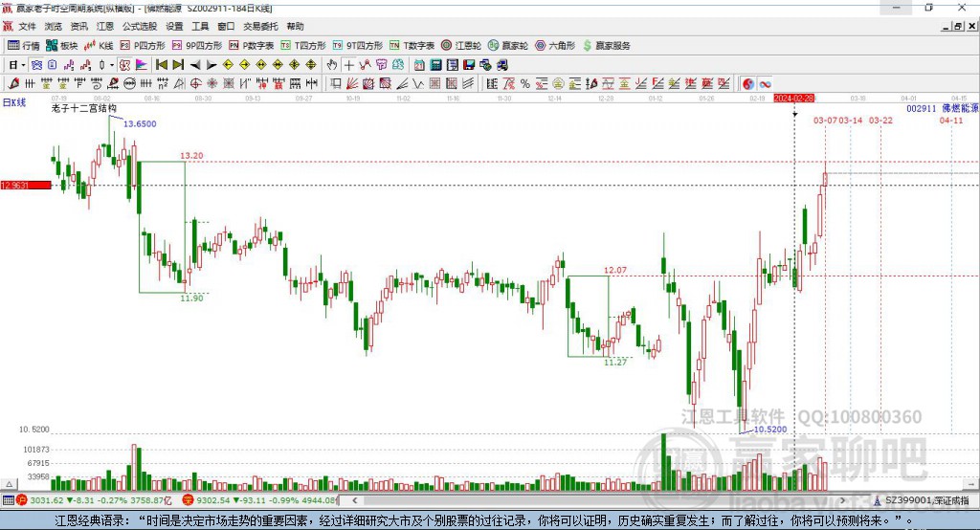Open the 日 period dropdown arrow
This screenshot has height=530, width=980.
click(x=24, y=64)
